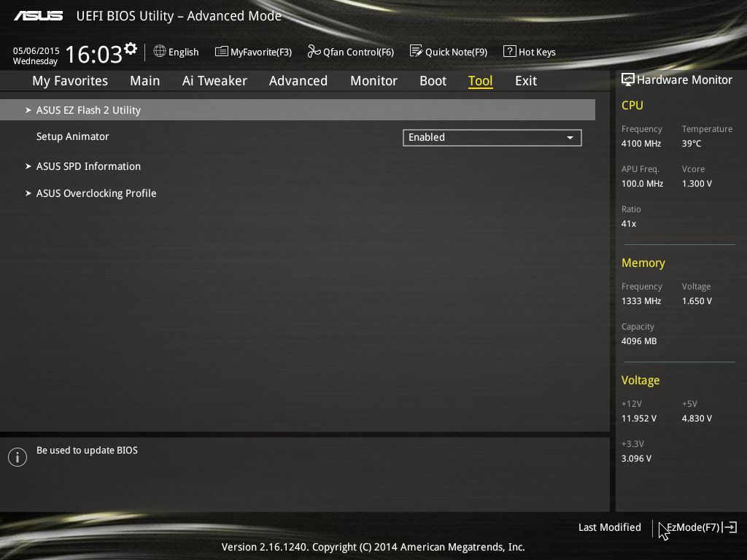Viewport: 747px width, 560px height.
Task: Click the Voltage section heading
Action: point(640,380)
